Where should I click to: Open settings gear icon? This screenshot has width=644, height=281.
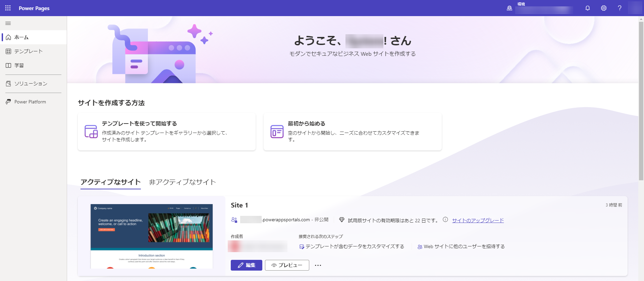(x=604, y=8)
